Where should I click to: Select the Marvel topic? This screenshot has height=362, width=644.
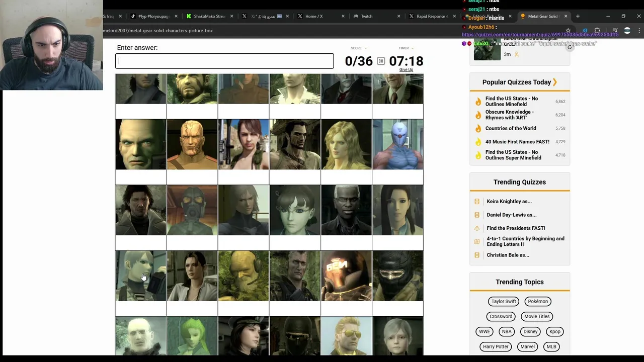coord(527,347)
